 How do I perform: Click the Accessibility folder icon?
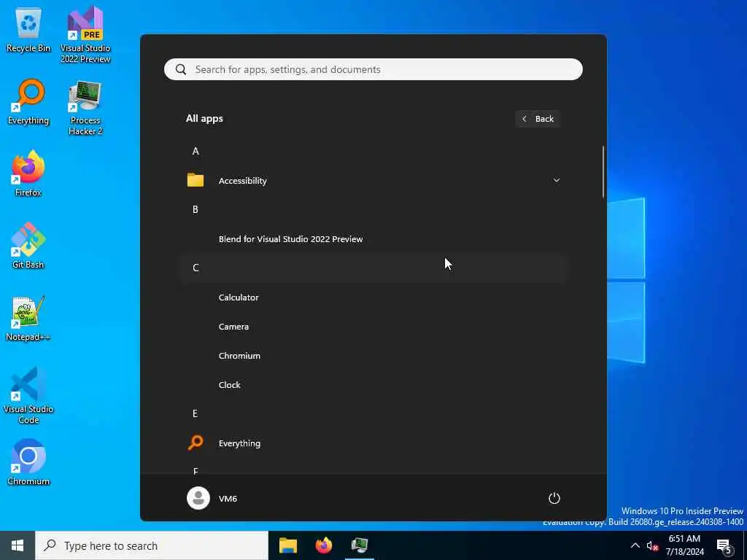coord(196,180)
